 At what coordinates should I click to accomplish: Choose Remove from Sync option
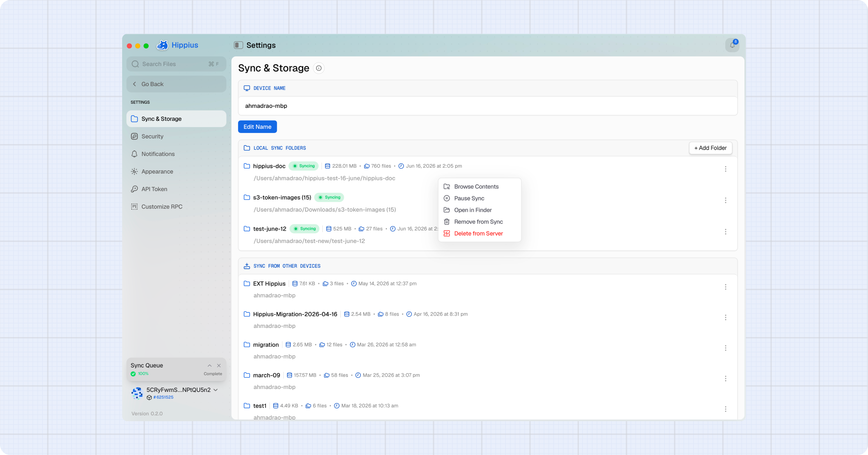pyautogui.click(x=479, y=222)
